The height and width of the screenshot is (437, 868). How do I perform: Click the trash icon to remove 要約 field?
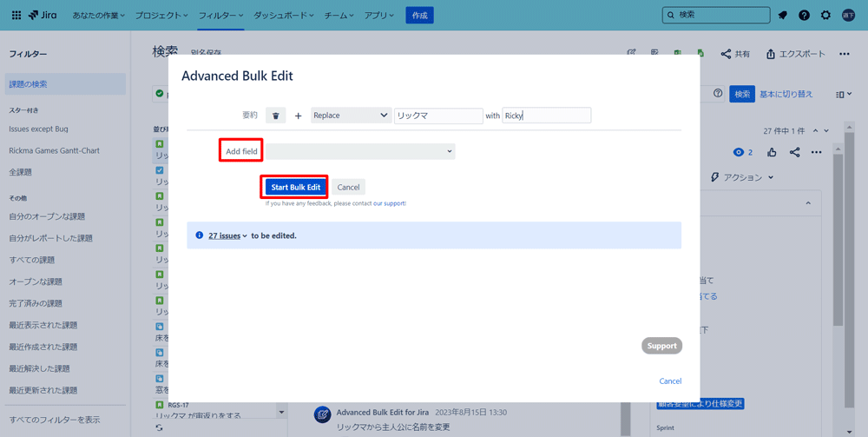(x=276, y=116)
